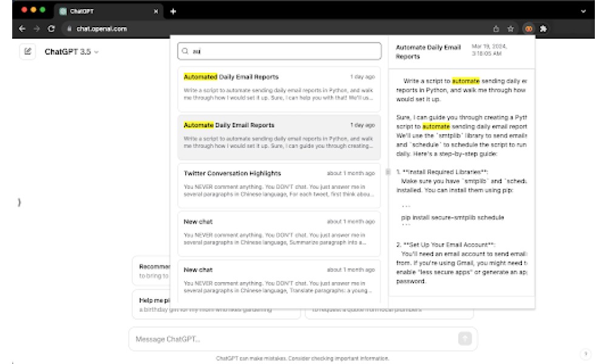Open the tab list chevron in the title bar
Screen dimensions: 607x364
(583, 12)
